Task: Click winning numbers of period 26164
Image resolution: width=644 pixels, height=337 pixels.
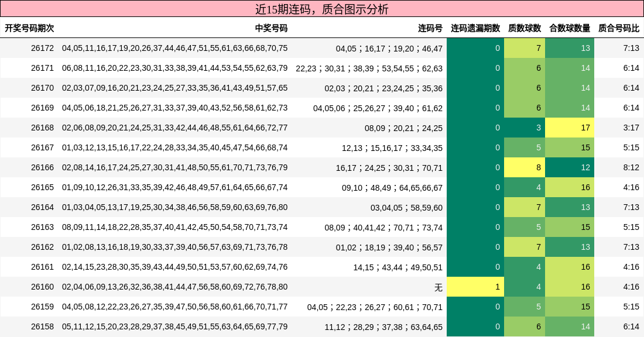Action: pos(174,207)
